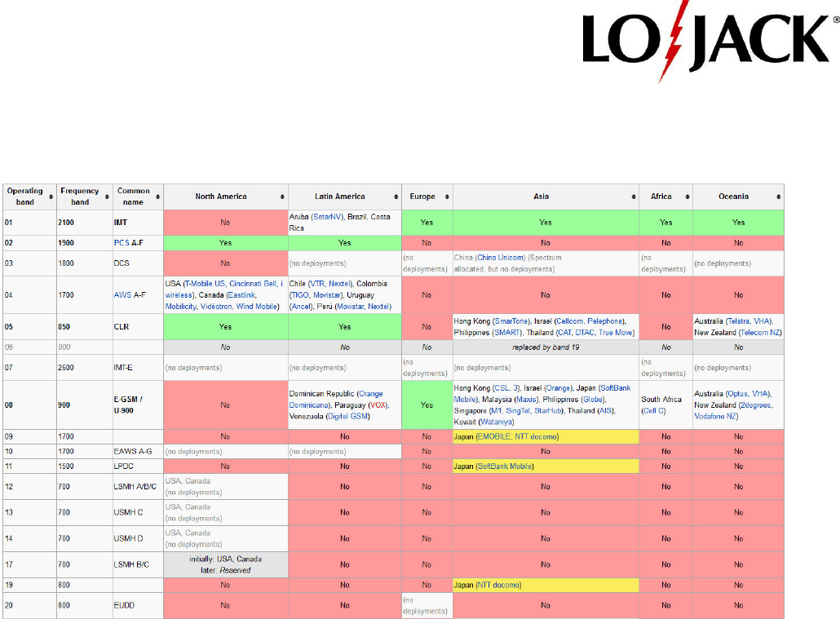Image resolution: width=840 pixels, height=619 pixels.
Task: Sort by Common name sort arrows
Action: point(157,197)
